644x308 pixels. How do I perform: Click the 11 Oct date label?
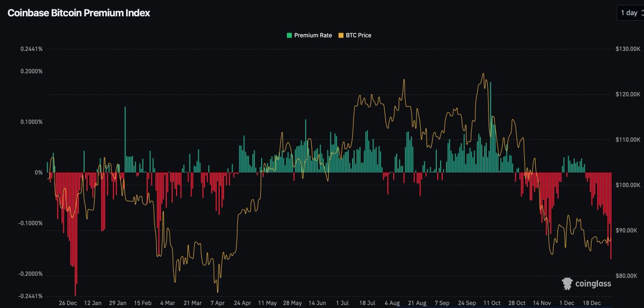click(x=492, y=303)
